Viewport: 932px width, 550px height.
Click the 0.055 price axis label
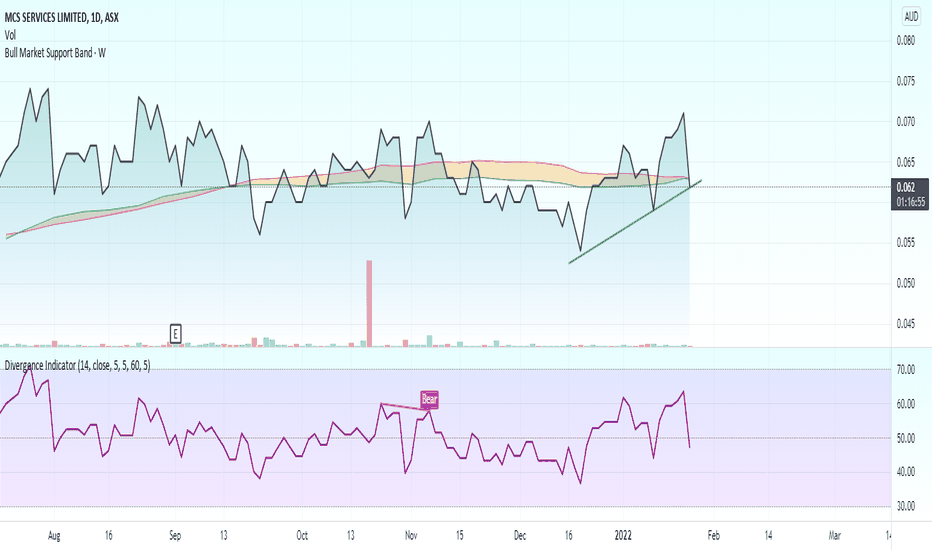pos(906,243)
